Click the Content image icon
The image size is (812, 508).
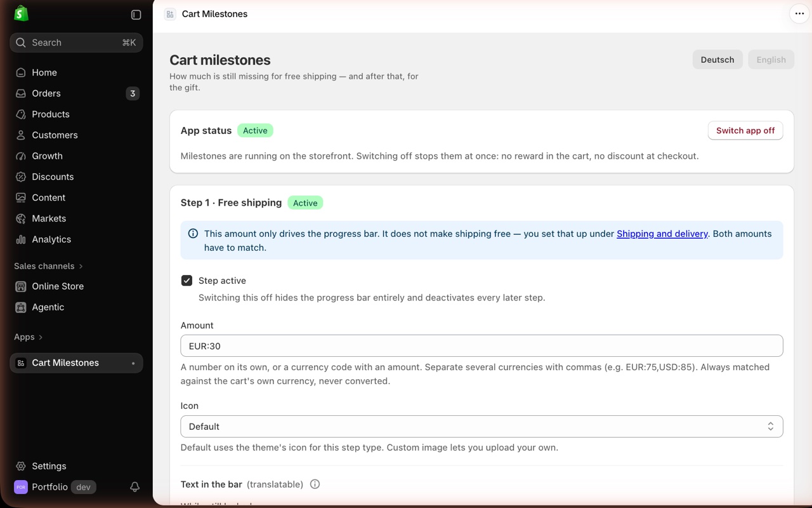coord(21,197)
